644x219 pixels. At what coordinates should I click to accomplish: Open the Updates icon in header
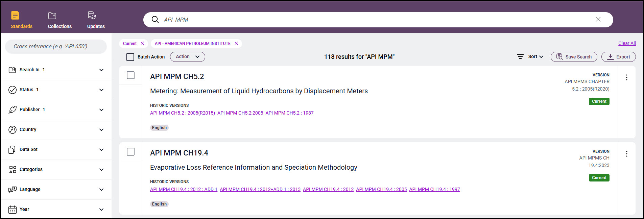click(92, 16)
